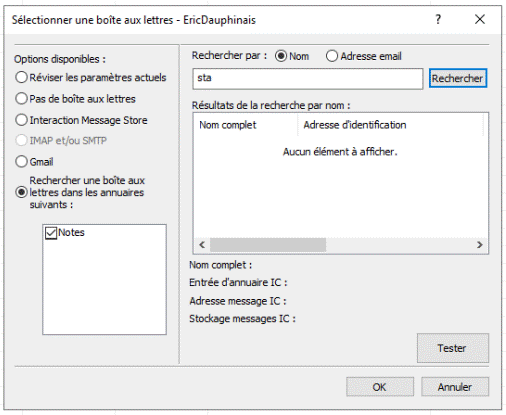This screenshot has height=415, width=506.
Task: Click the search text field containing sta
Action: (308, 79)
